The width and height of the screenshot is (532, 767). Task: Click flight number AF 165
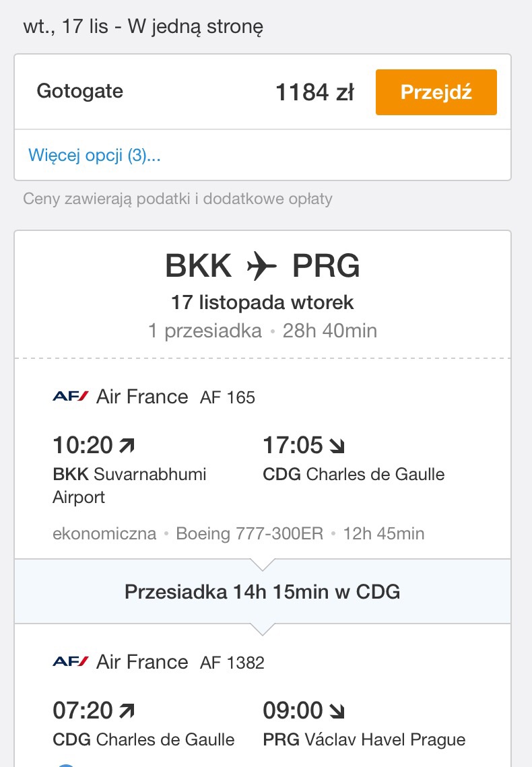click(228, 397)
